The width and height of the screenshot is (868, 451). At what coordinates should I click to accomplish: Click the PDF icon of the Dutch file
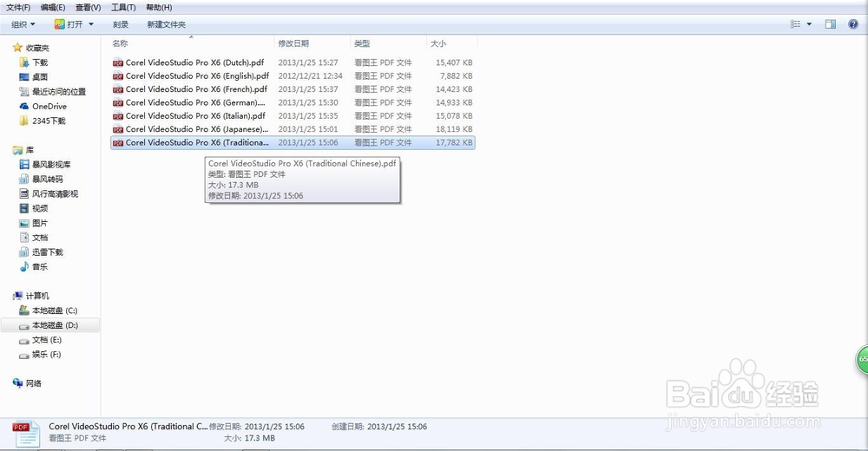tap(118, 62)
